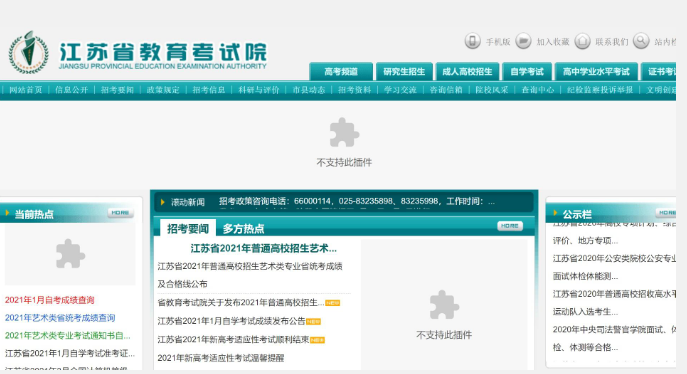Open the 成人高校招生 tab
The image size is (687, 374).
[x=467, y=72]
